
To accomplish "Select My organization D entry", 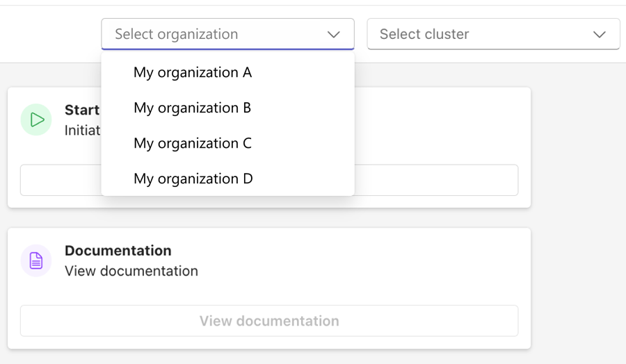I will point(193,179).
